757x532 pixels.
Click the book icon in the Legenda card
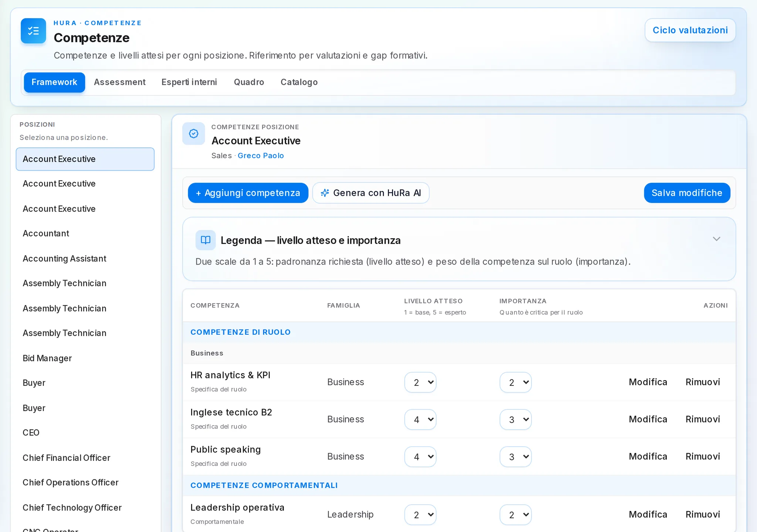pos(206,240)
